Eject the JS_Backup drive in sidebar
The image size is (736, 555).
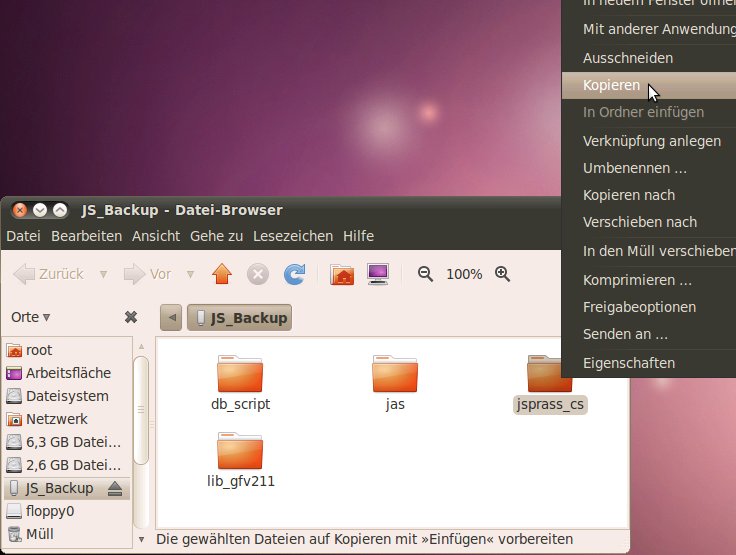pos(115,488)
